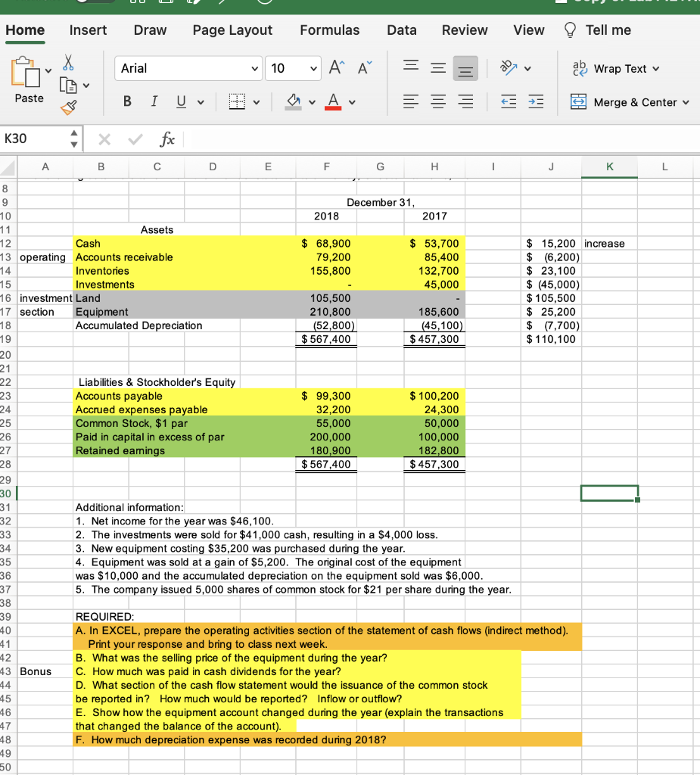Switch to the Formulas ribbon tab
The height and width of the screenshot is (775, 700).
[330, 30]
